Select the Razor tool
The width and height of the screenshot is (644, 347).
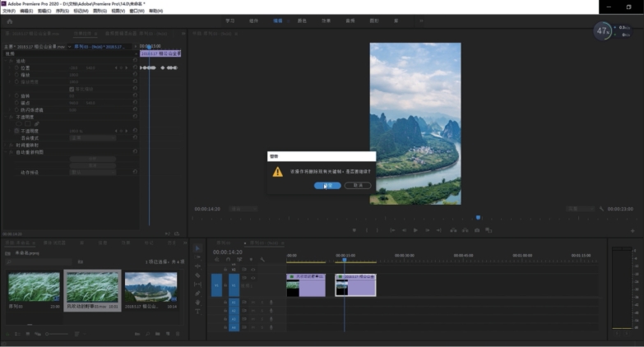click(197, 275)
